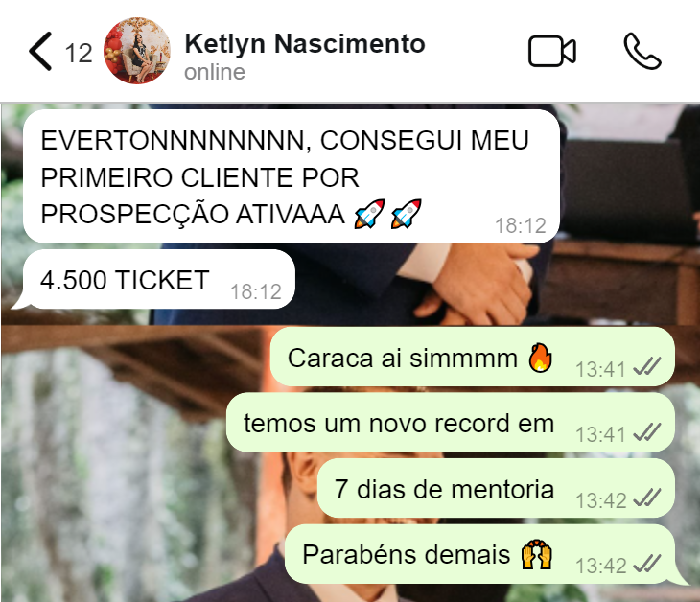Screen dimensions: 700x602
Task: Click the second rocket emoji
Action: pyautogui.click(x=406, y=214)
